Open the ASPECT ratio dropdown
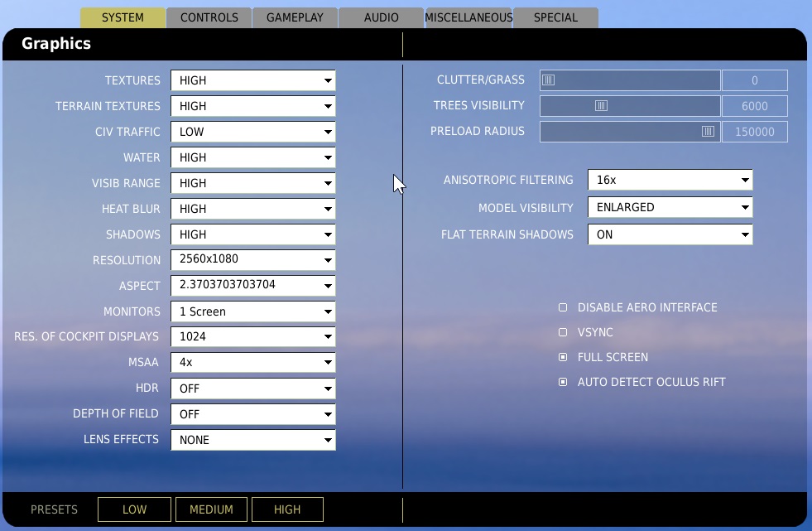Image resolution: width=812 pixels, height=531 pixels. (x=253, y=286)
